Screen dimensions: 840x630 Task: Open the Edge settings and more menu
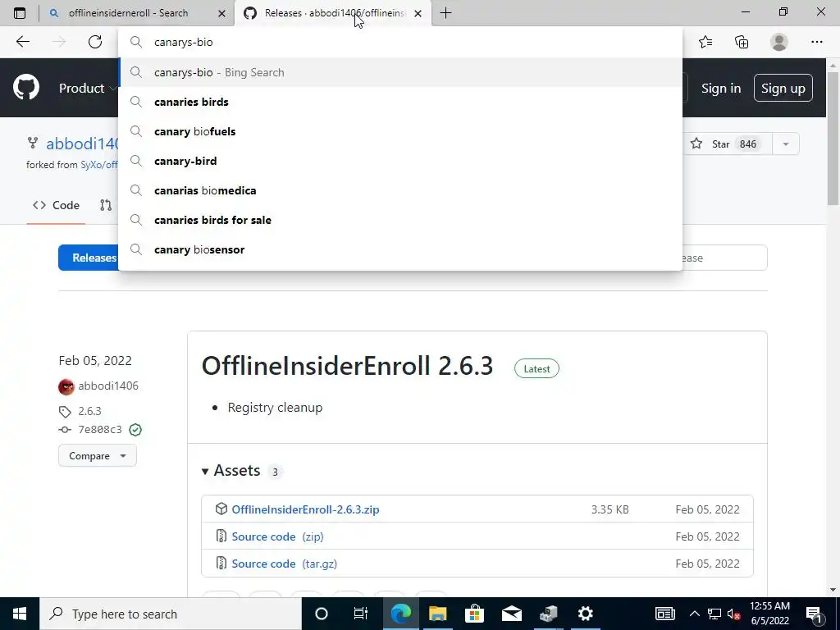[x=816, y=42]
